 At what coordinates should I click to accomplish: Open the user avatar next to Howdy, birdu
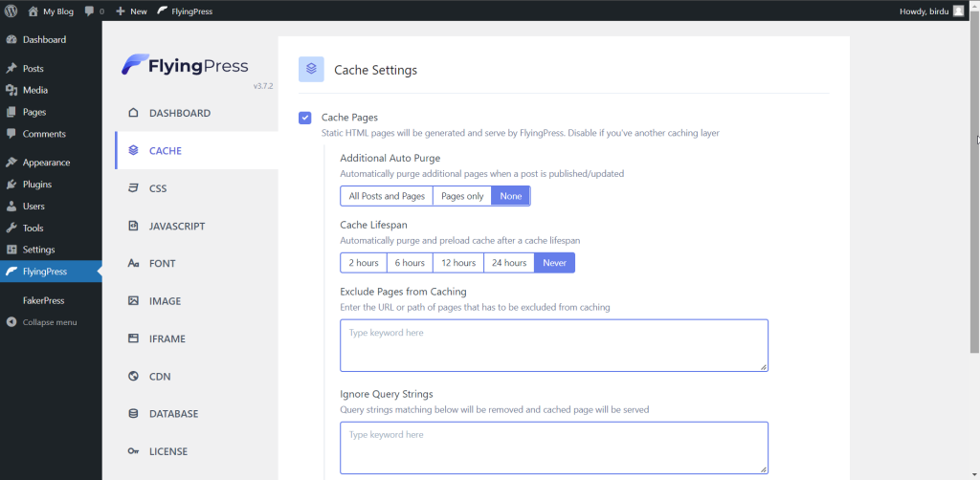coord(958,11)
